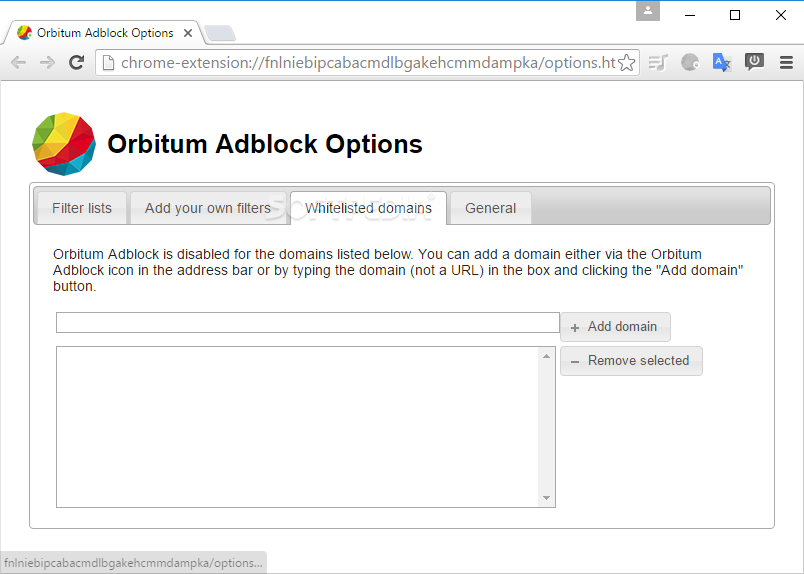Click the Remove selected button
The height and width of the screenshot is (574, 804).
(631, 361)
